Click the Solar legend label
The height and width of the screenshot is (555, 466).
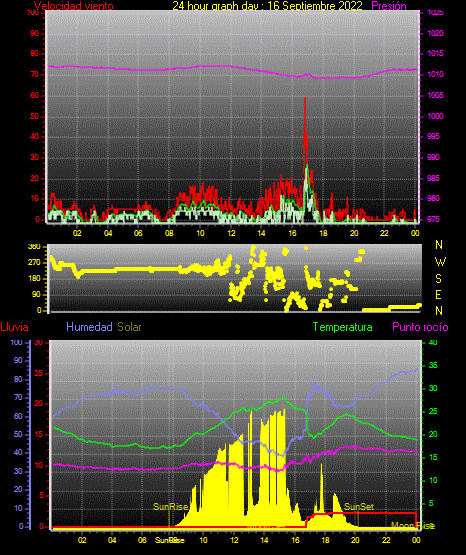[x=130, y=327]
